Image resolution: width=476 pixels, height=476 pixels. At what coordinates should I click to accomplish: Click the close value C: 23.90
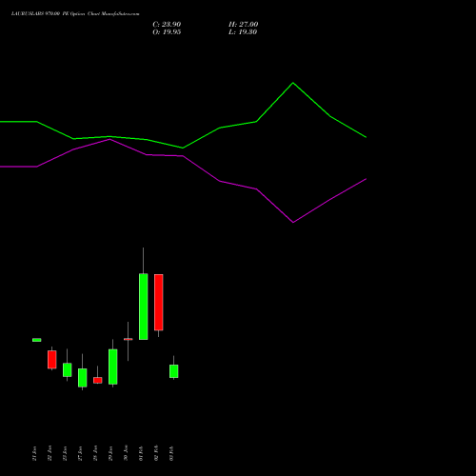point(167,25)
